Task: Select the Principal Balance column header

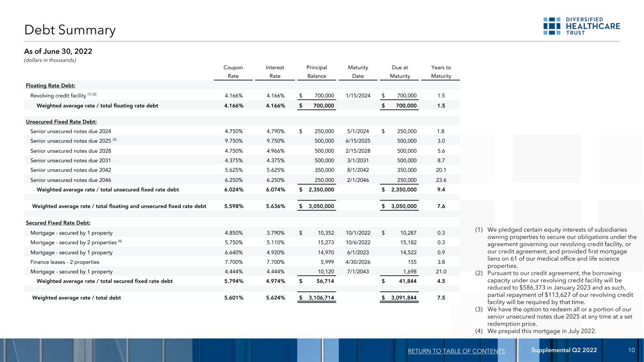Action: tap(317, 72)
